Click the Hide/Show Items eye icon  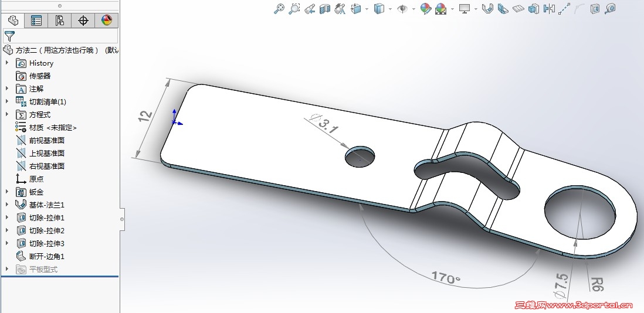pos(402,8)
